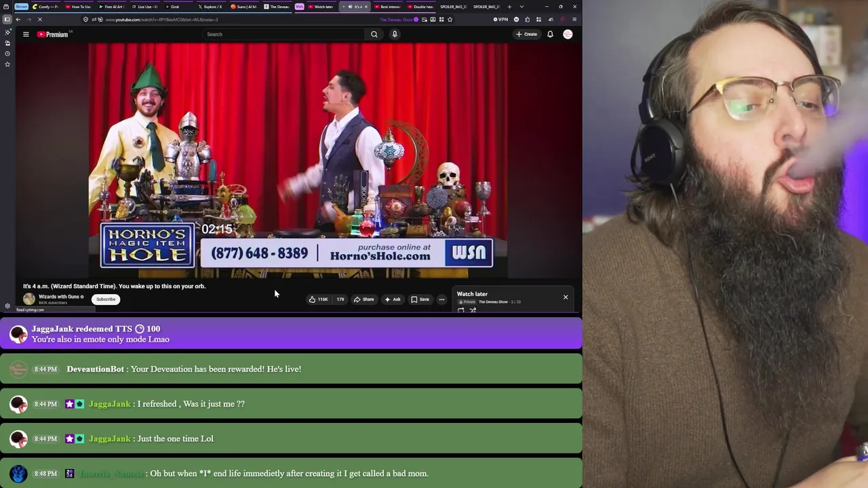
Task: Go back in browser history
Action: tap(18, 19)
